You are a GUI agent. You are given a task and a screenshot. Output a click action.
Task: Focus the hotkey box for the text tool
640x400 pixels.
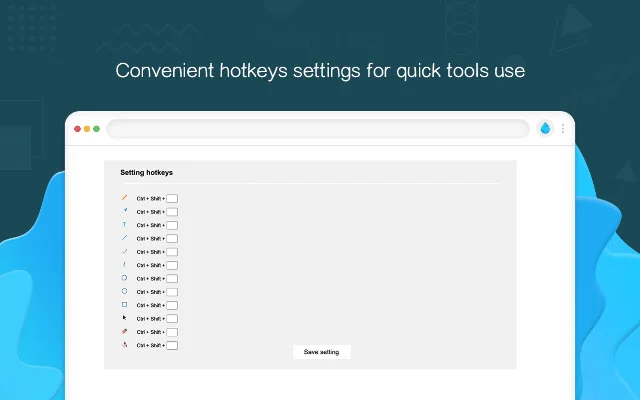(172, 225)
